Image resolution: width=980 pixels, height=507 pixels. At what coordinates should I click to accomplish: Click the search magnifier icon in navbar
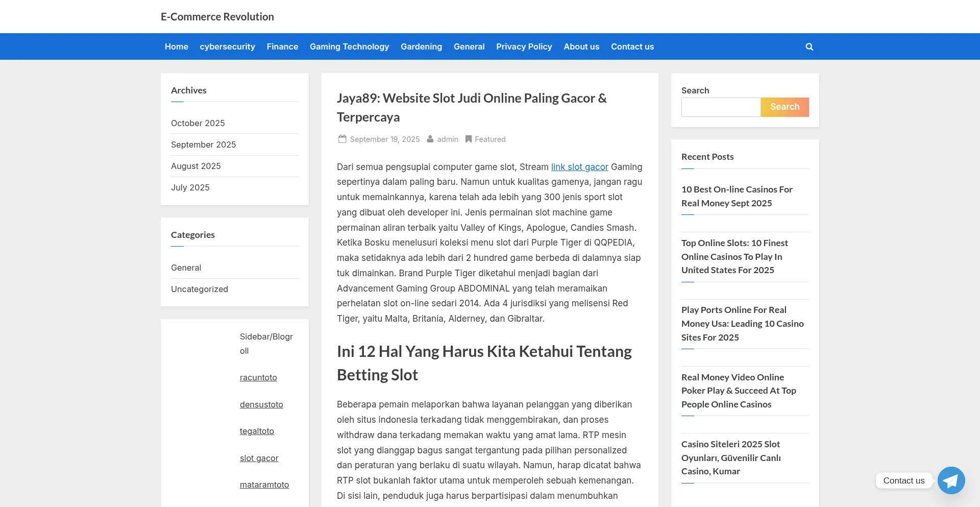(809, 46)
